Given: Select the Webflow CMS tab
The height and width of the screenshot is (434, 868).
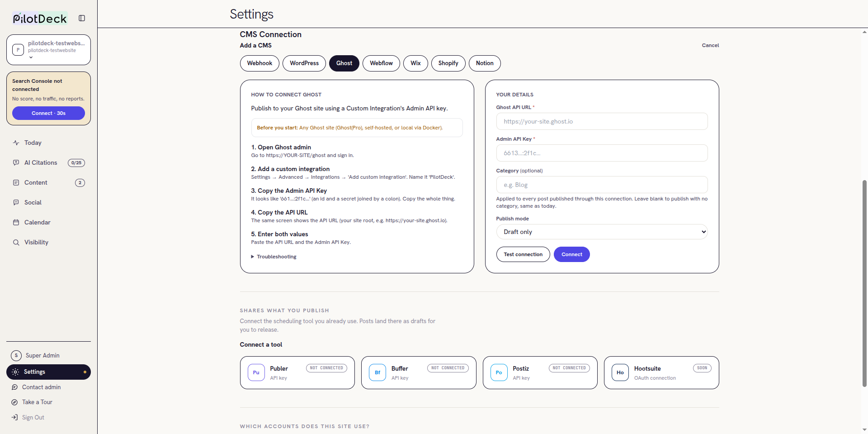Looking at the screenshot, I should [381, 63].
